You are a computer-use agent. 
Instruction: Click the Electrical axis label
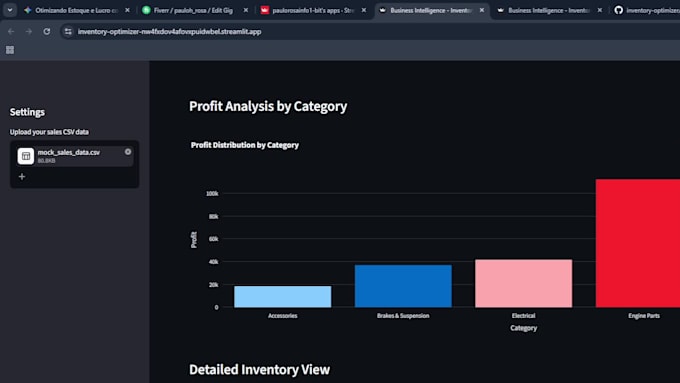pyautogui.click(x=523, y=316)
